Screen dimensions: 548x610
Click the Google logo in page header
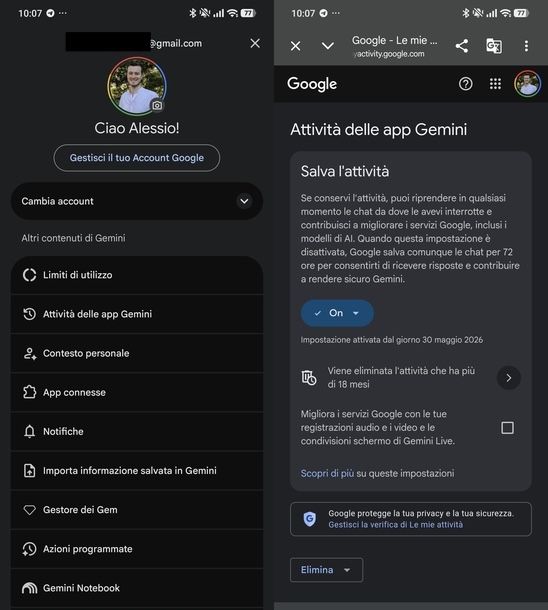pos(312,84)
